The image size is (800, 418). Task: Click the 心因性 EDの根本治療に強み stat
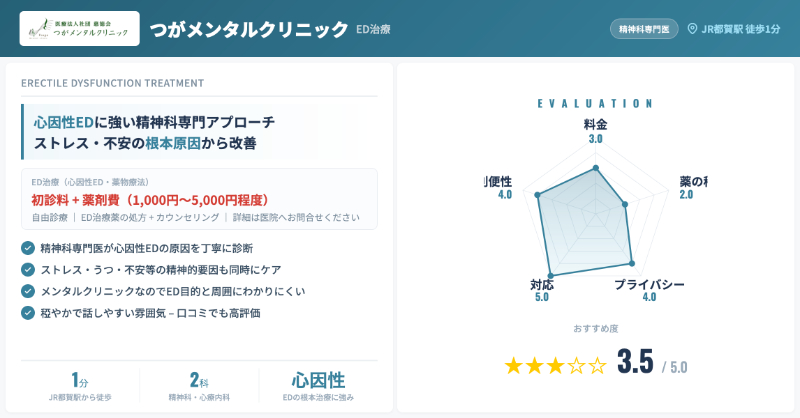pyautogui.click(x=318, y=386)
